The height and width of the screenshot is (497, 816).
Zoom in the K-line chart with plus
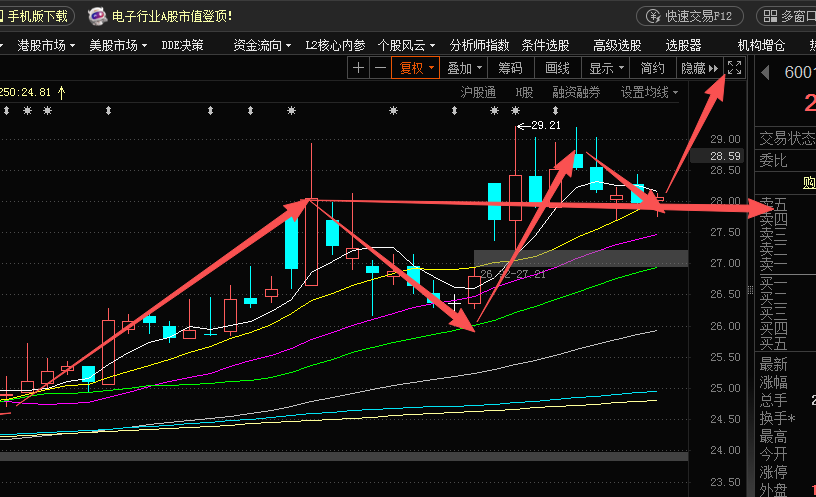[x=358, y=68]
